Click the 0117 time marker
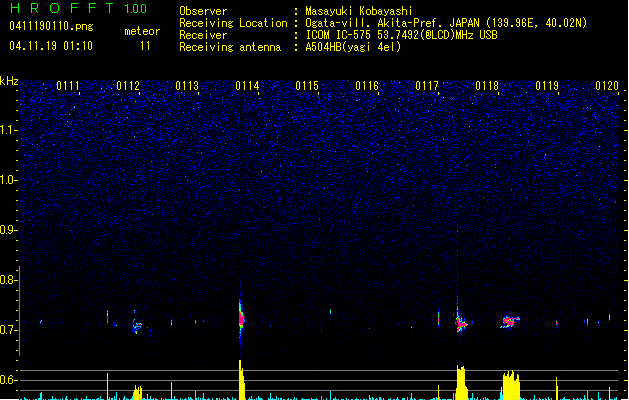The height and width of the screenshot is (400, 629). (427, 86)
